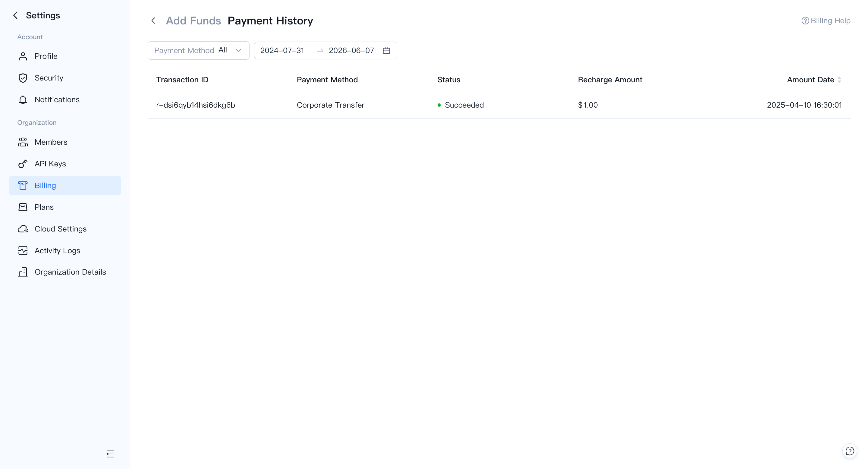Image resolution: width=868 pixels, height=469 pixels.
Task: Open API Keys page
Action: point(65,164)
